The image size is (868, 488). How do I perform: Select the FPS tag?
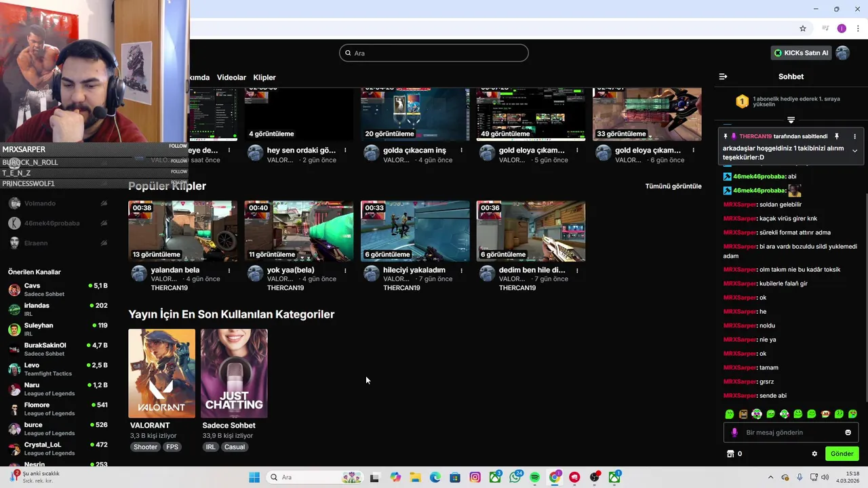pos(172,447)
